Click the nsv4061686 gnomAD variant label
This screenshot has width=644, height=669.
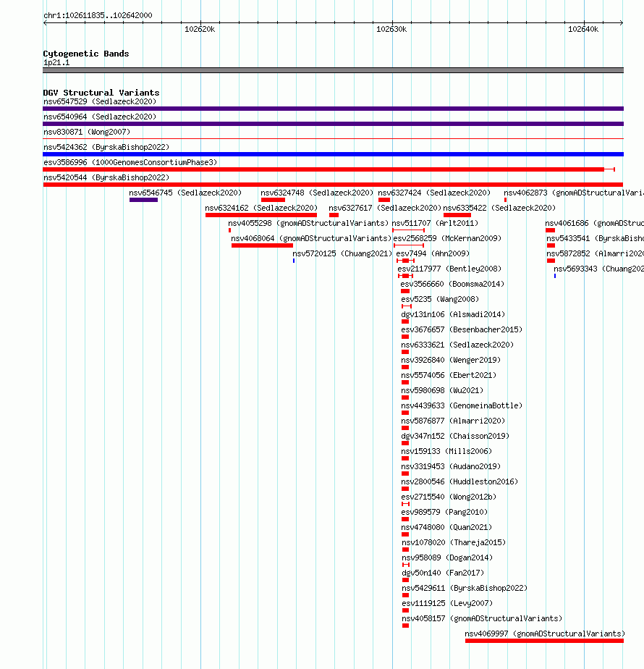click(x=595, y=223)
